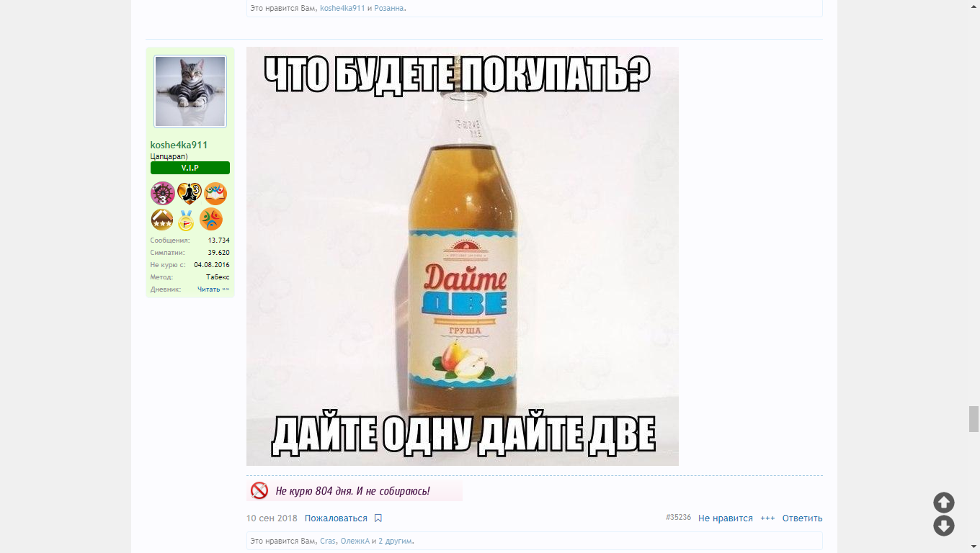Open koshe4ka911 user profile name

pyautogui.click(x=179, y=145)
